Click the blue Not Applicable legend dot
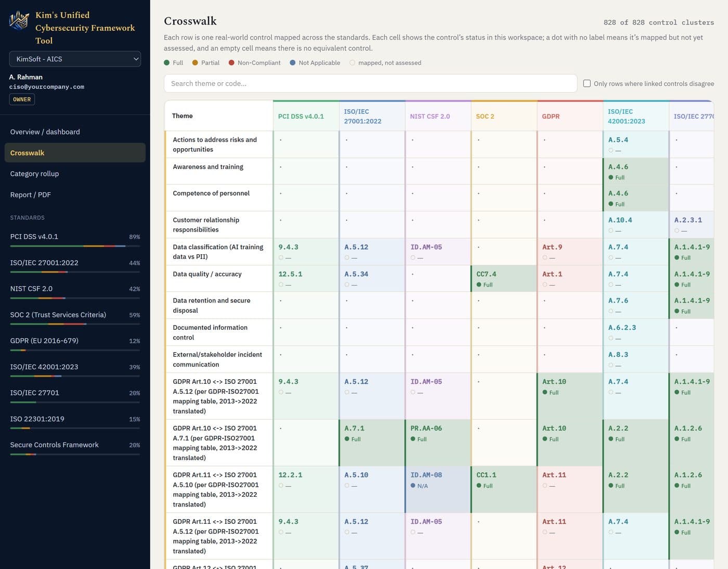Viewport: 728px width, 569px height. [293, 62]
